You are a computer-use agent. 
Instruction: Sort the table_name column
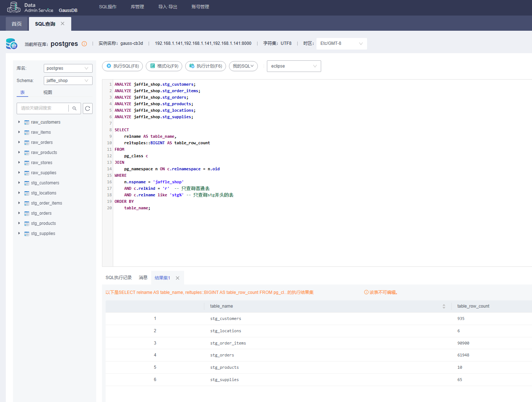pos(444,306)
